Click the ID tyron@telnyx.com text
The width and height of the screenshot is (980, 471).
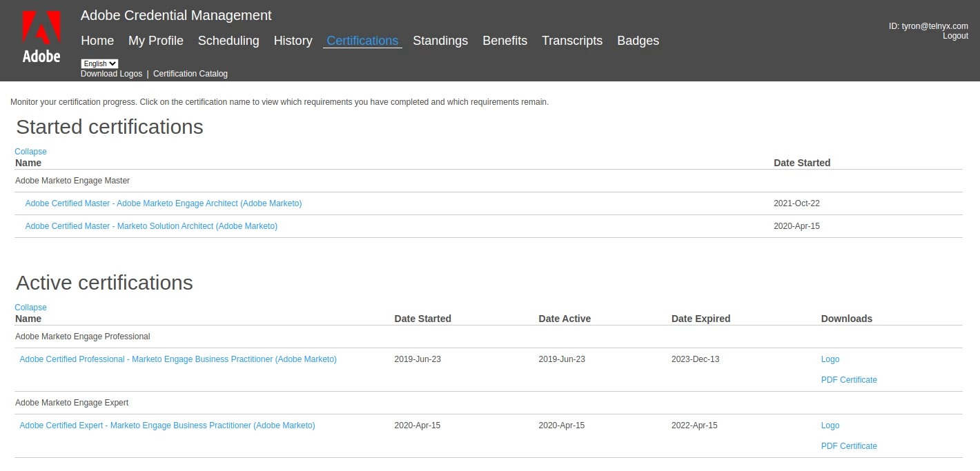(928, 26)
